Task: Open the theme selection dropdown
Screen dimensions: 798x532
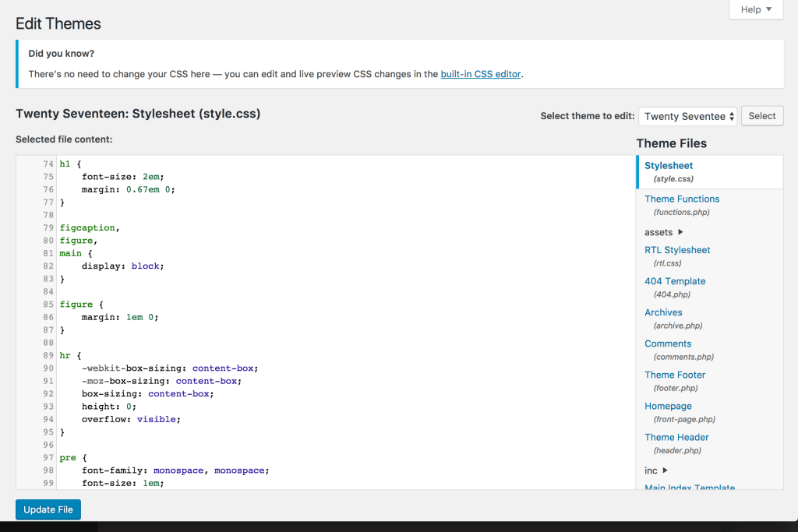Action: 687,115
